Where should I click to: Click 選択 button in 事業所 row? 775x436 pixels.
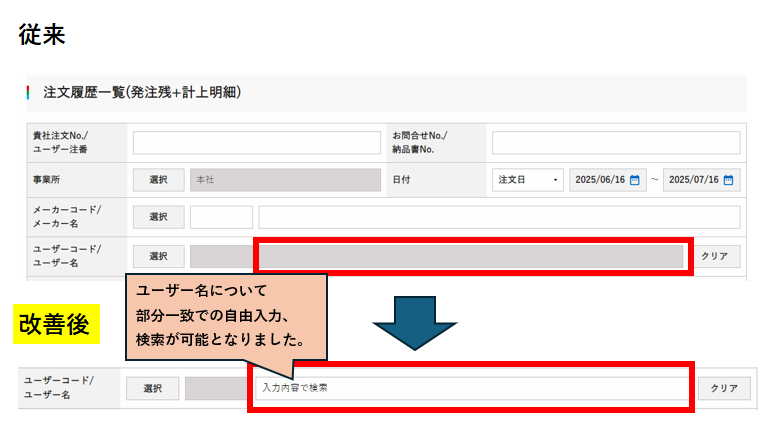point(159,180)
